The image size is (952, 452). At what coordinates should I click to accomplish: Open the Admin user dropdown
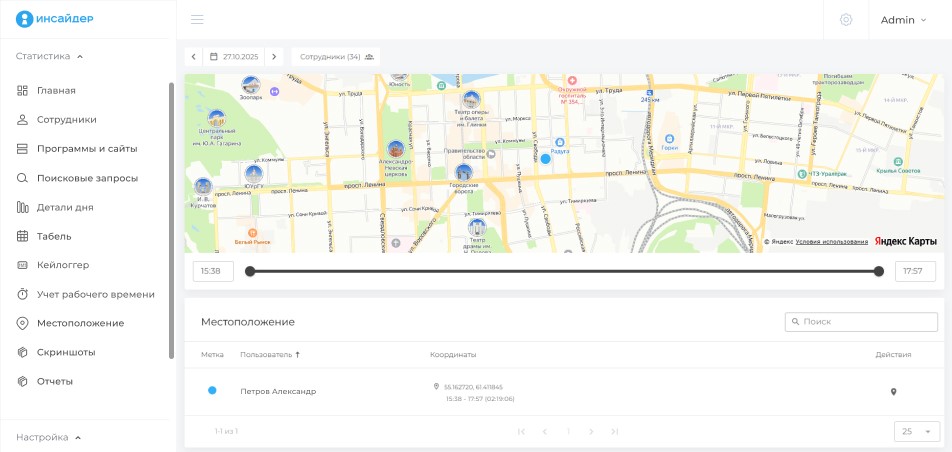point(903,19)
